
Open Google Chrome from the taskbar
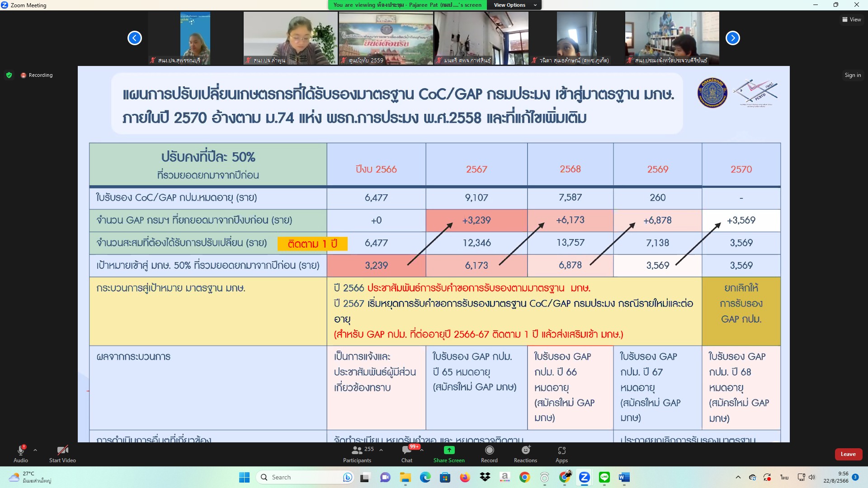(x=524, y=477)
